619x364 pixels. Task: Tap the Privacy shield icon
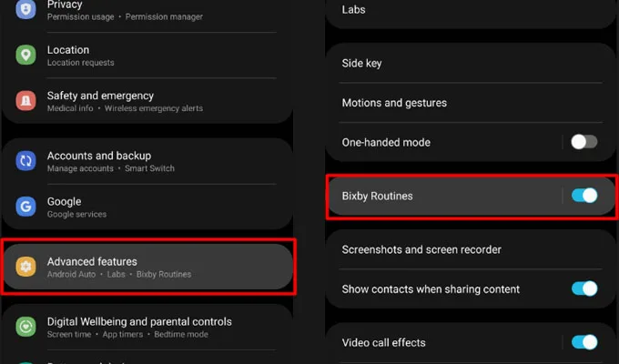coord(25,9)
